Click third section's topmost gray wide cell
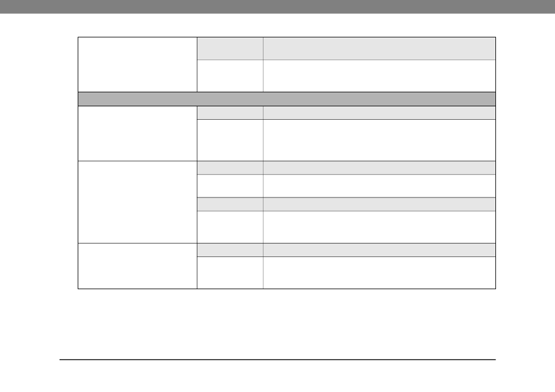 pyautogui.click(x=379, y=168)
